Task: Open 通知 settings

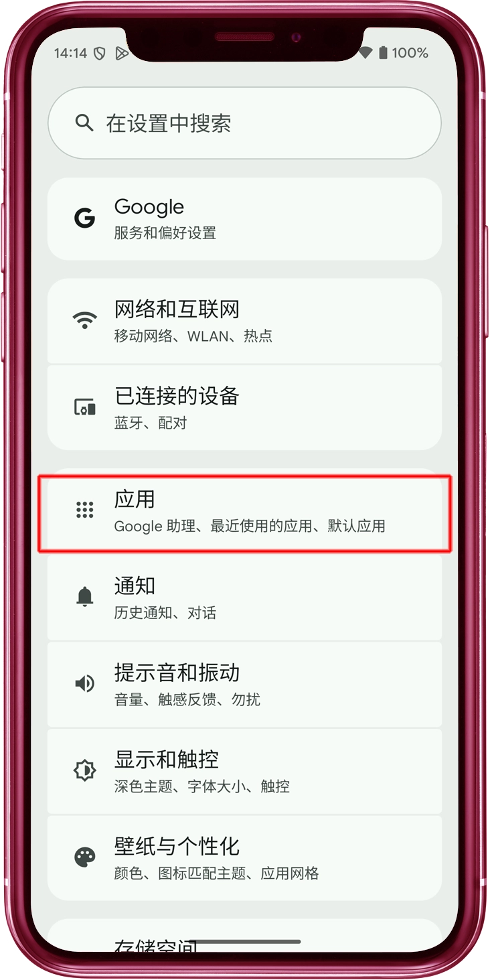Action: click(244, 597)
